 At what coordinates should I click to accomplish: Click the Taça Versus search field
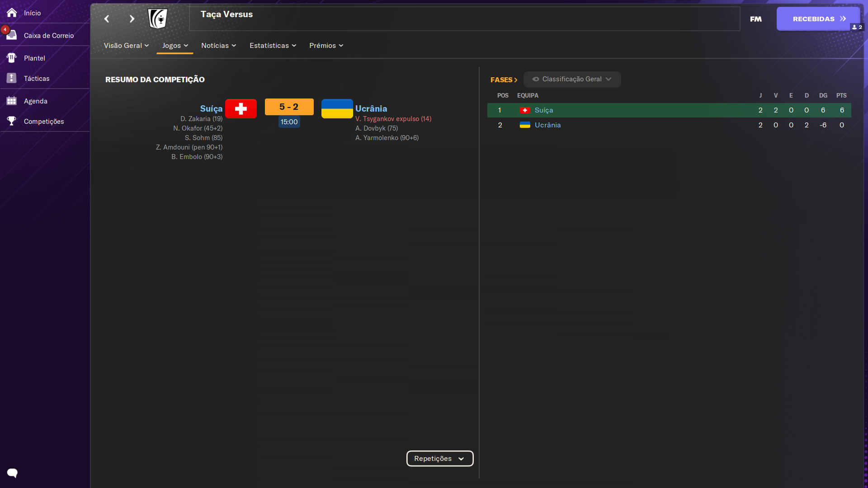pos(464,19)
